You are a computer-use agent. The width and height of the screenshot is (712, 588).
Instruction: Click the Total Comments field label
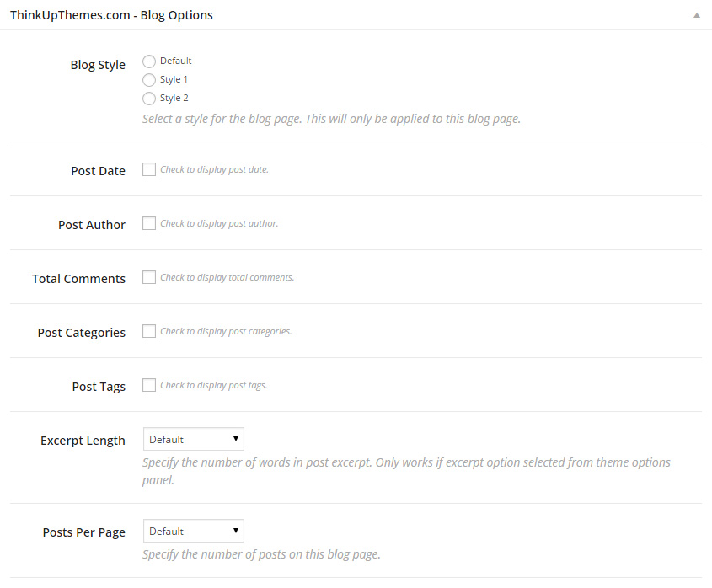[x=78, y=279]
